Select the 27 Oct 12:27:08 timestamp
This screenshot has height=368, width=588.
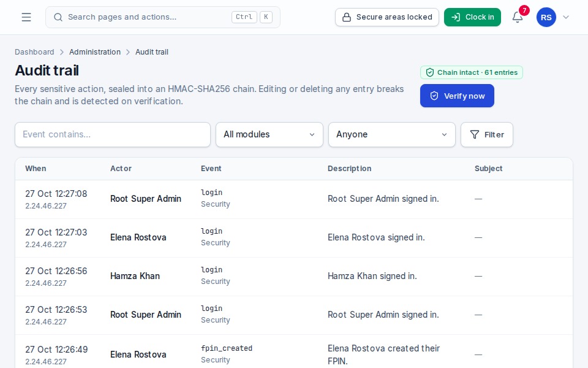56,194
